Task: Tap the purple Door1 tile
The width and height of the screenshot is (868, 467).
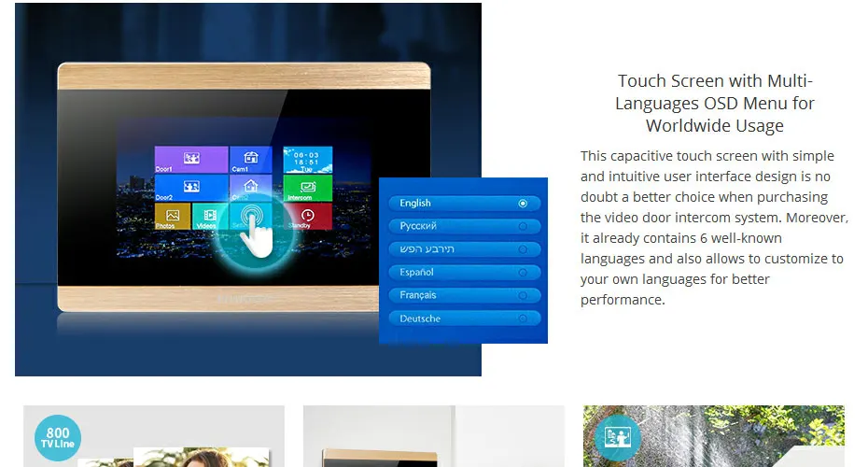Action: click(191, 160)
